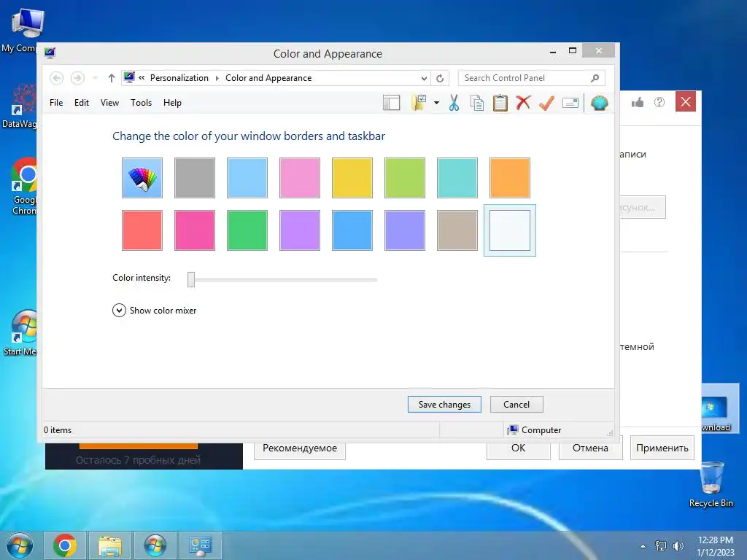Open Control Panel taskbar icon
This screenshot has height=560, width=747.
[x=200, y=545]
